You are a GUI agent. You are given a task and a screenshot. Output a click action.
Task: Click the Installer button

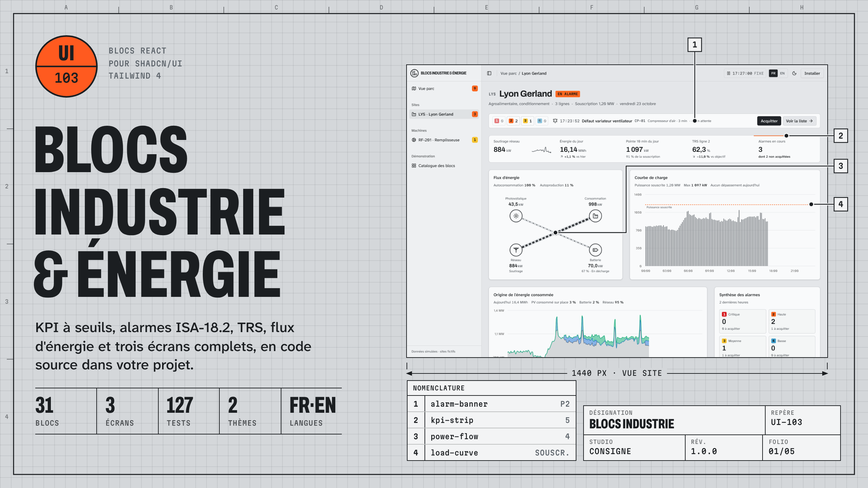[x=812, y=73]
